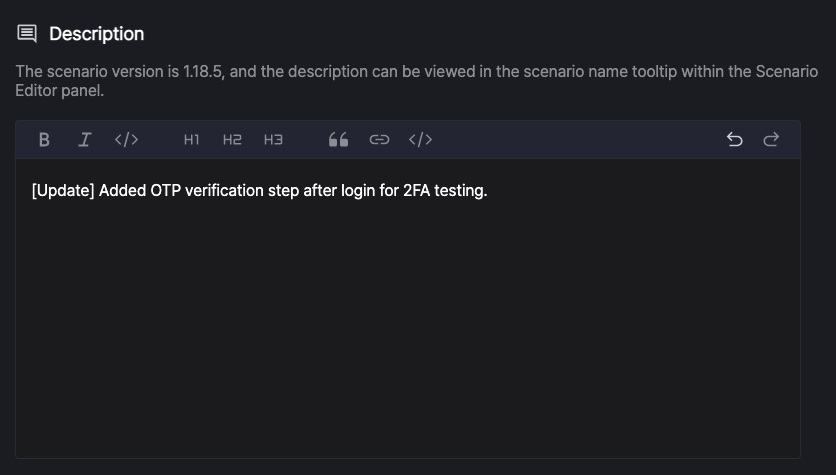Redo the last undone edit
The image size is (836, 475).
tap(771, 140)
